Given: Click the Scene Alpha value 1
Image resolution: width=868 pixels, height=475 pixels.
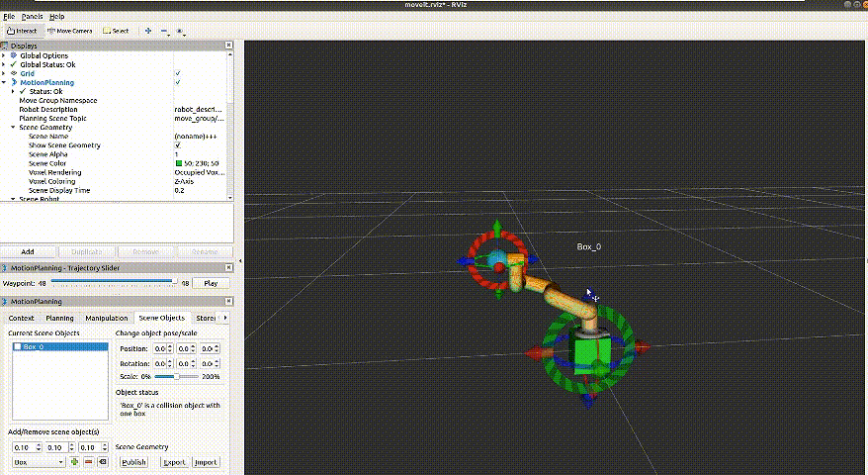Looking at the screenshot, I should tap(177, 154).
